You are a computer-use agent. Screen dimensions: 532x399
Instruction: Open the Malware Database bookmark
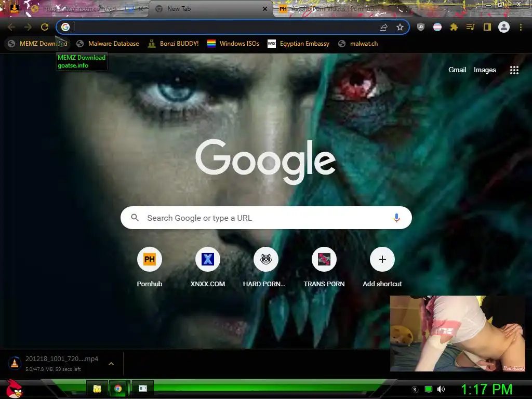(x=108, y=44)
